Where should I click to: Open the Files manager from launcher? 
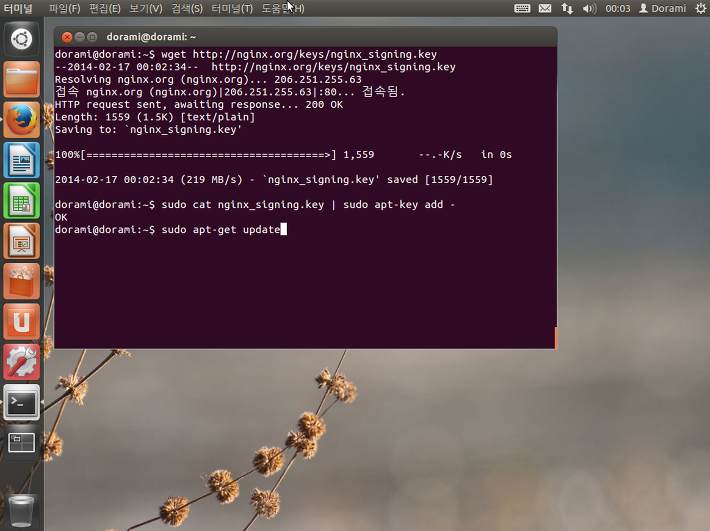pyautogui.click(x=21, y=79)
